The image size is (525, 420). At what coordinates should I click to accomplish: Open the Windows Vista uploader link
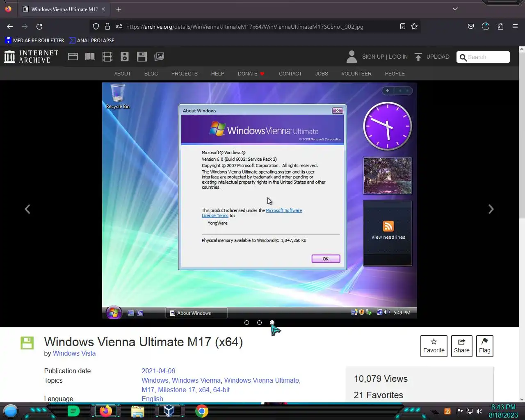[x=74, y=354]
